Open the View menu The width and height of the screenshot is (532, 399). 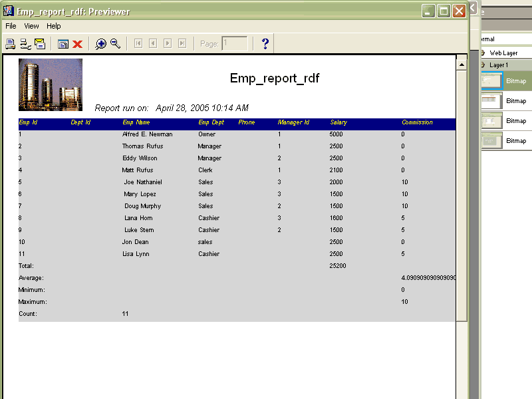31,26
